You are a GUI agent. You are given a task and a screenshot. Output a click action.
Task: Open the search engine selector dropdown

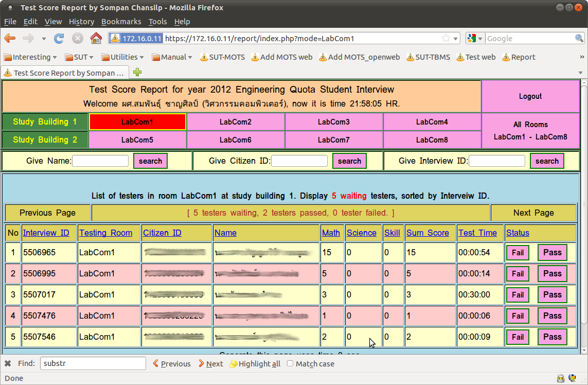tap(475, 38)
